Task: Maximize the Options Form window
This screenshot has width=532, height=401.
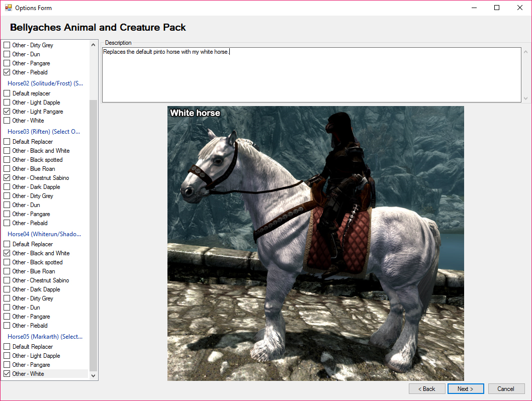Action: 497,8
